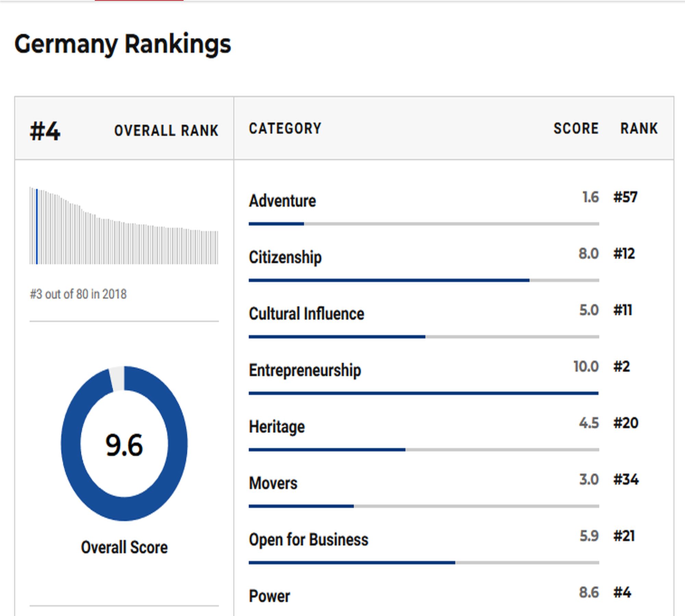This screenshot has height=616, width=685.
Task: Click the blue bar in ranking histogram
Action: click(37, 227)
